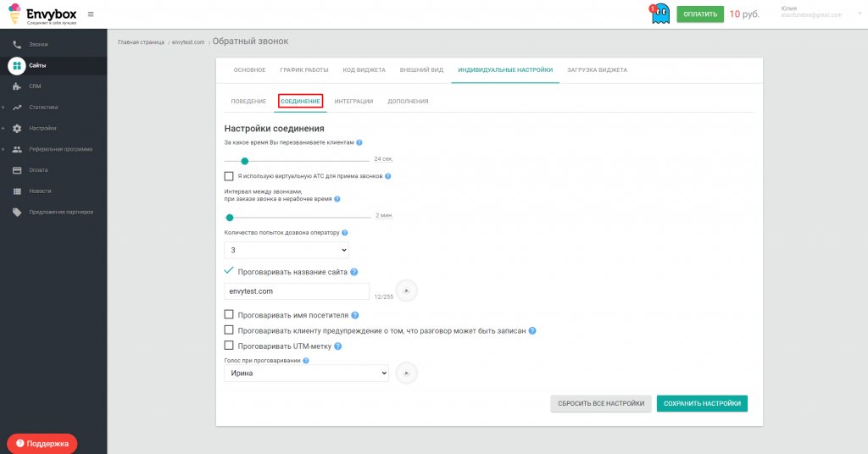Click the ghost notification icon in header

click(659, 14)
